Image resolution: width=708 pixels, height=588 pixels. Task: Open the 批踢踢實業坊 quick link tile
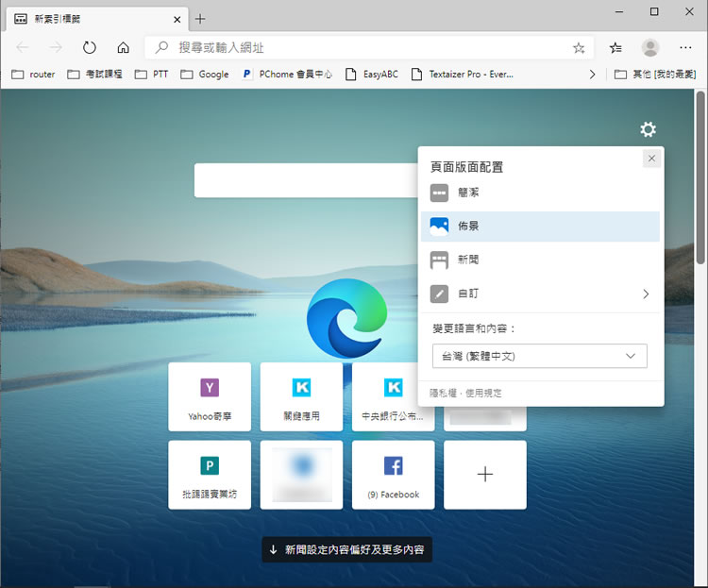(210, 475)
